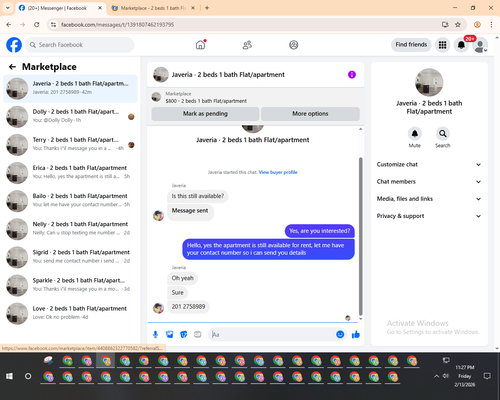Bookmark this page with the star icon
The width and height of the screenshot is (500, 400).
click(458, 25)
